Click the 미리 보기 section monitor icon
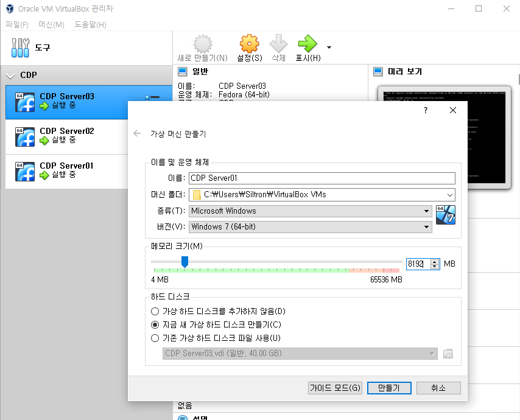 click(x=378, y=71)
